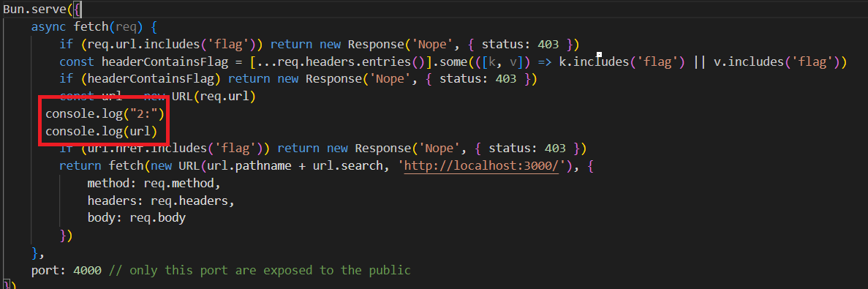Click the '||' operator
This screenshot has width=868, height=289.
coord(700,62)
